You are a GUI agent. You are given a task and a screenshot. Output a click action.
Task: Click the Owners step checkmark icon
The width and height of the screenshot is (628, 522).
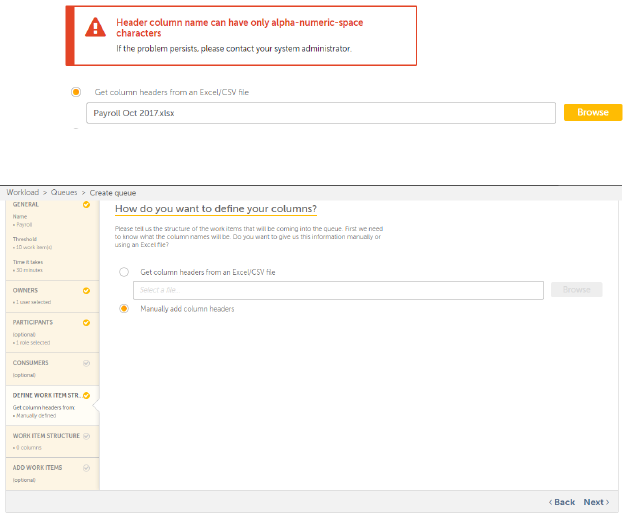pos(86,291)
